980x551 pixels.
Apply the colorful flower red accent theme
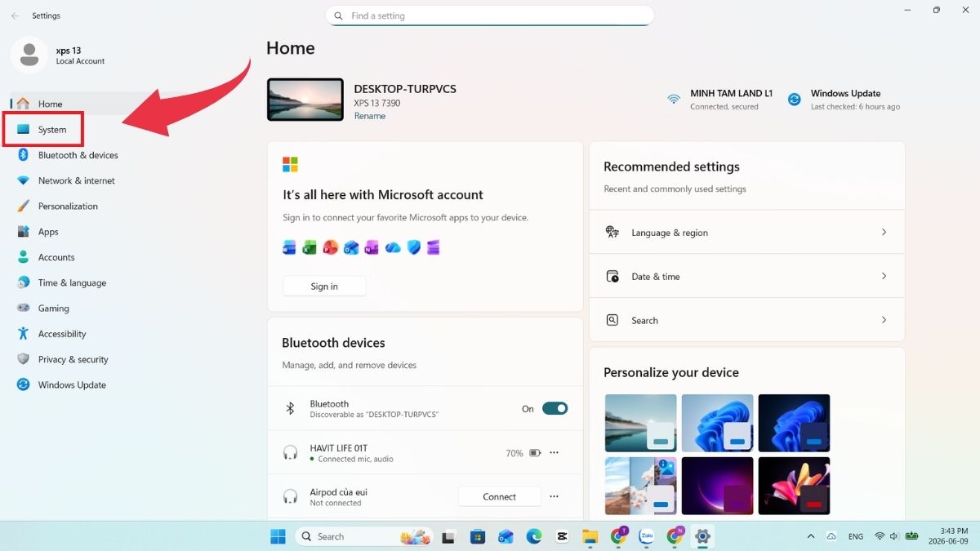coord(794,485)
